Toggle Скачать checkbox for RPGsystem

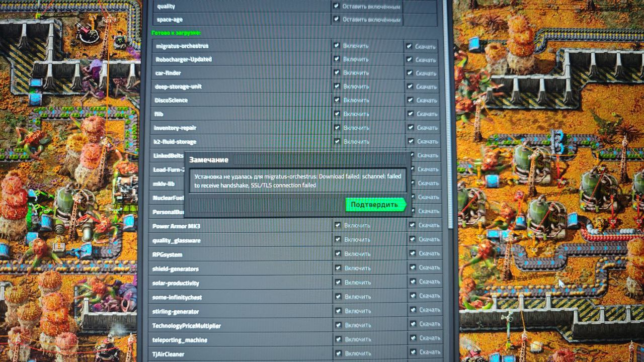click(412, 253)
